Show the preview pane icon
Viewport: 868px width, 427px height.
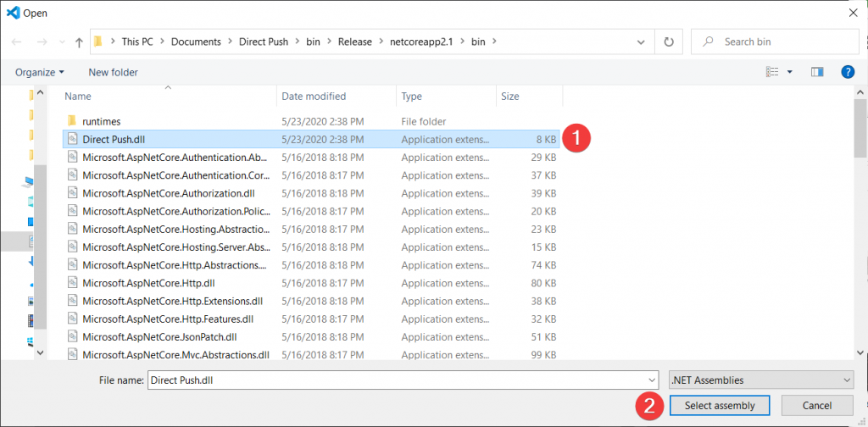tap(817, 72)
